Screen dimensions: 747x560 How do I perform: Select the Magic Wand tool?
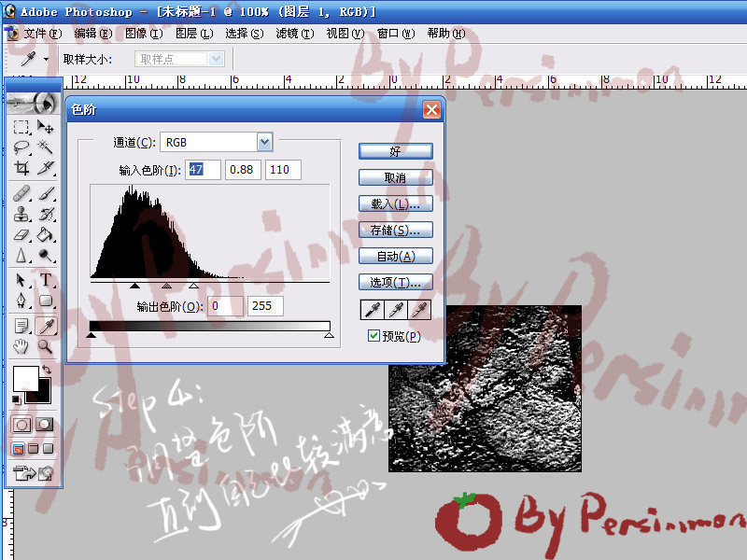click(x=46, y=147)
